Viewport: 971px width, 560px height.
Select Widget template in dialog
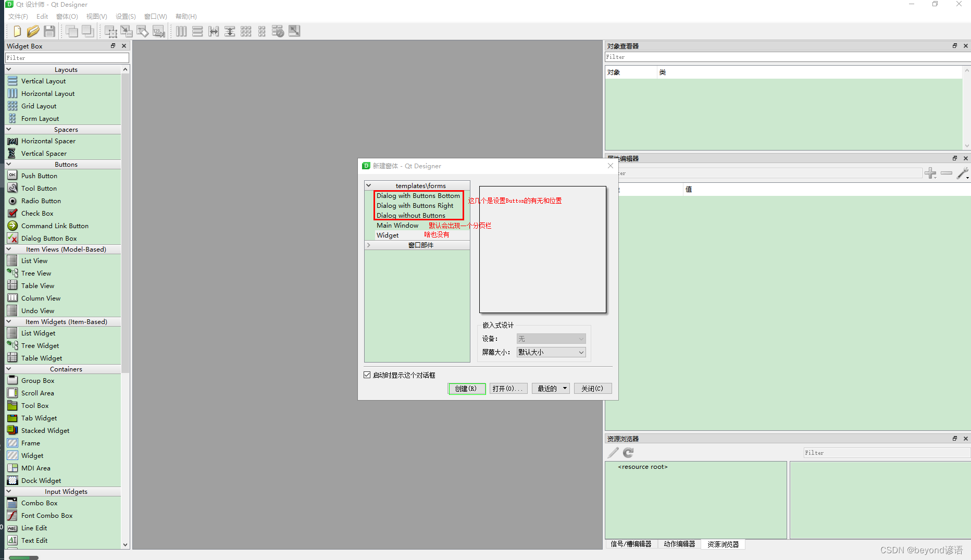tap(388, 235)
